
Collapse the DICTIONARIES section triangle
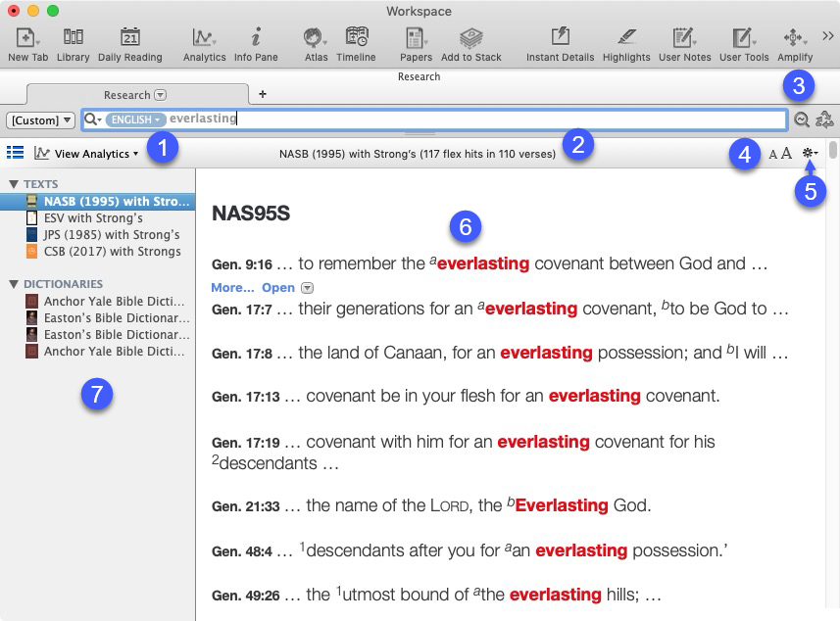click(14, 284)
